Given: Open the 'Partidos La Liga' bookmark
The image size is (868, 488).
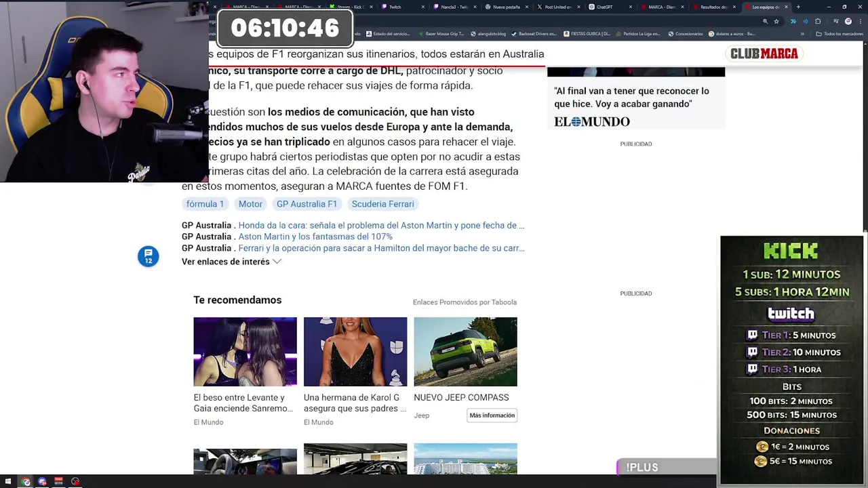Looking at the screenshot, I should [x=638, y=33].
